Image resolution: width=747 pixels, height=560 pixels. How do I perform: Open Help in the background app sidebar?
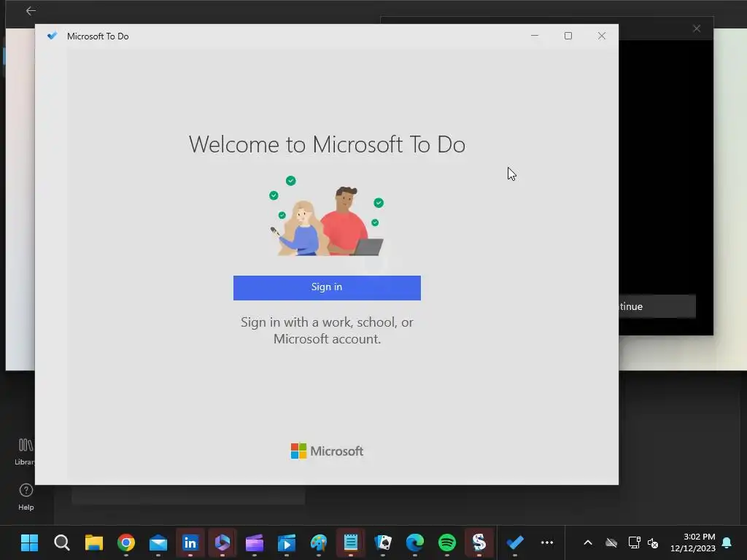point(26,497)
